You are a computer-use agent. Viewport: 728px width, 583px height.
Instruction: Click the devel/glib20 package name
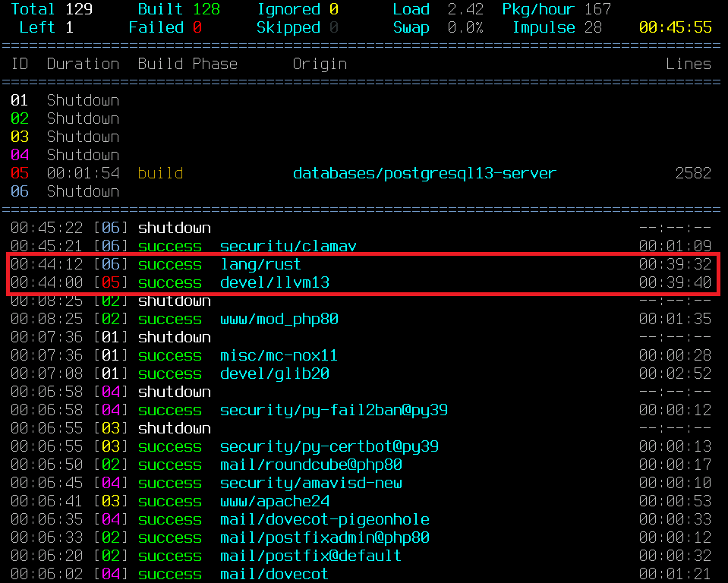(x=274, y=373)
